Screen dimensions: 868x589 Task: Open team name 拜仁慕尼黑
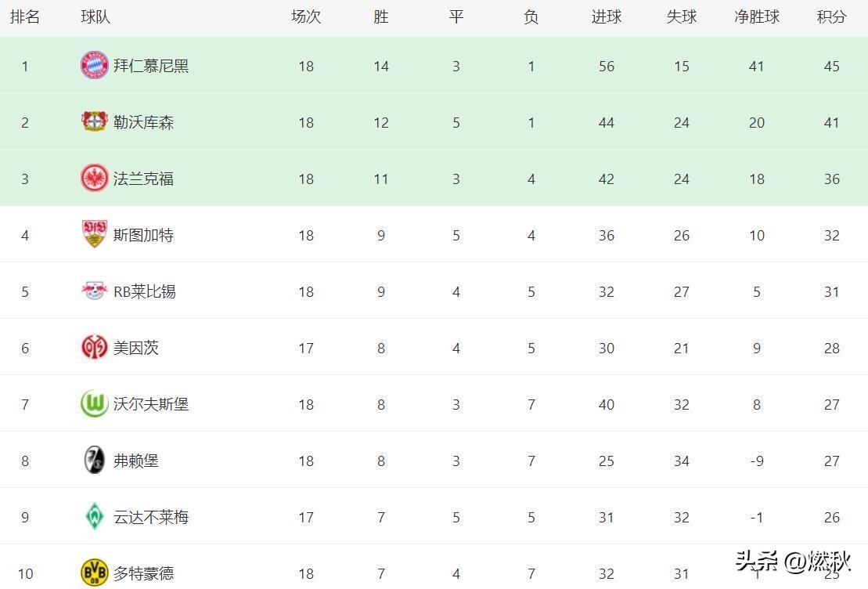pos(151,66)
